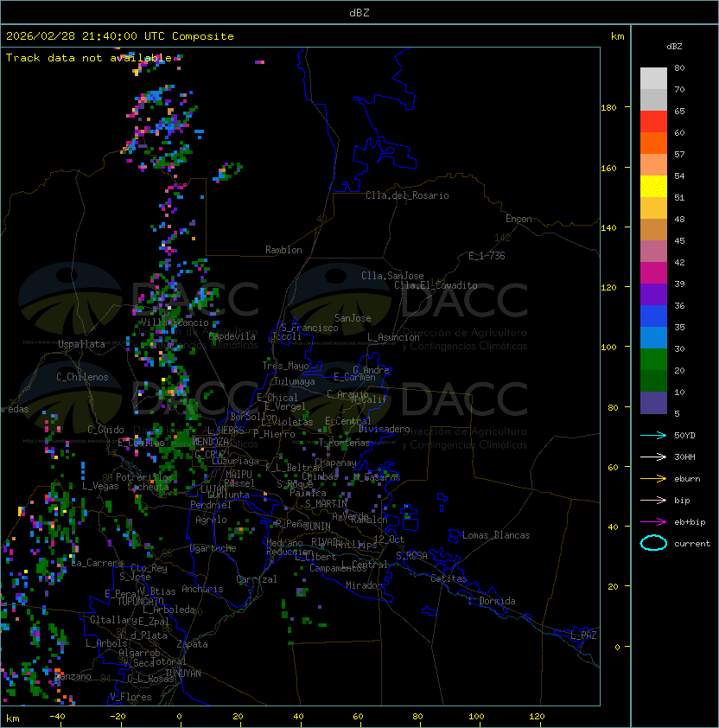Click the Ugarteche map label
719x728 pixels.
pos(213,548)
